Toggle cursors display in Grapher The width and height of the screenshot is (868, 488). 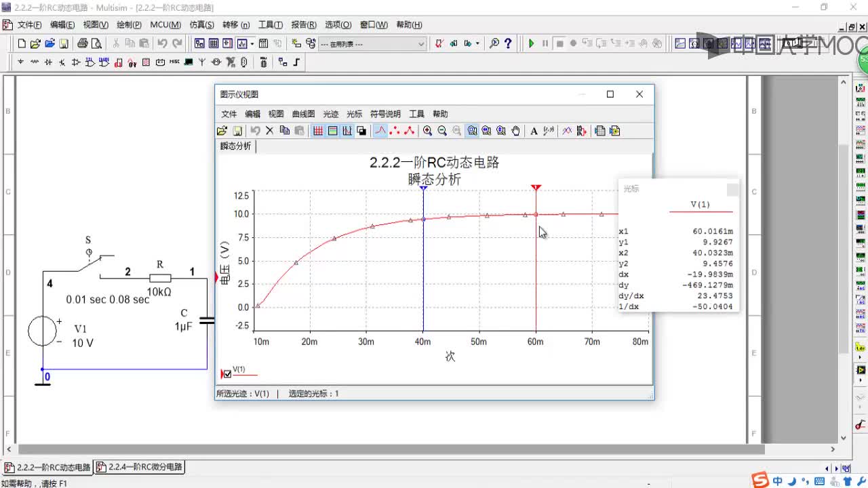pos(347,131)
